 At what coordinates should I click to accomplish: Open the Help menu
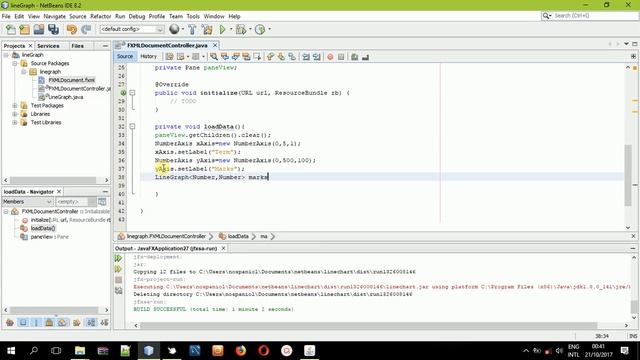pos(234,16)
